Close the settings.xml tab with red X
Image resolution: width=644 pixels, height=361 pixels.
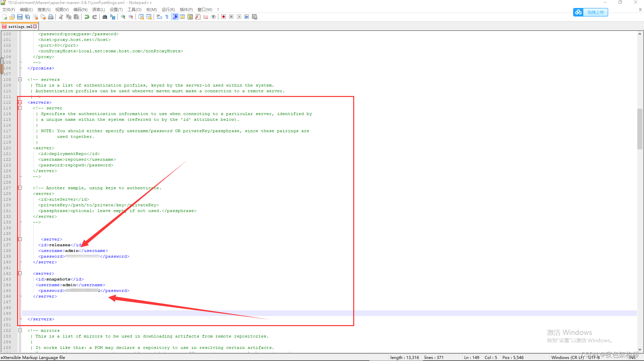click(x=35, y=26)
